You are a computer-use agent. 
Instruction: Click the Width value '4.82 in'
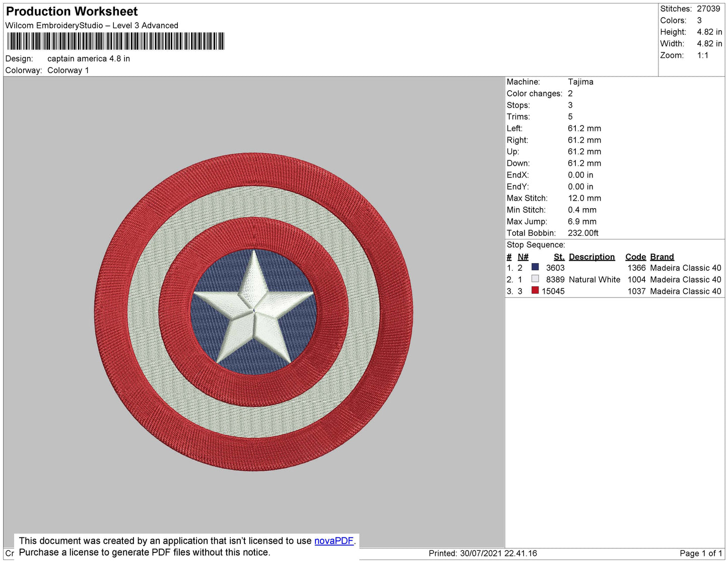pos(709,44)
